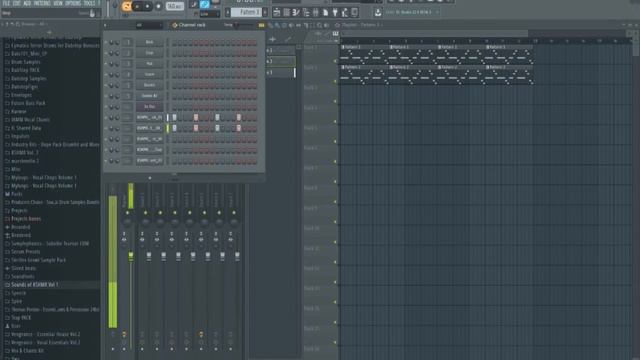640x360 pixels.
Task: Select the Hat channel button
Action: [149, 64]
